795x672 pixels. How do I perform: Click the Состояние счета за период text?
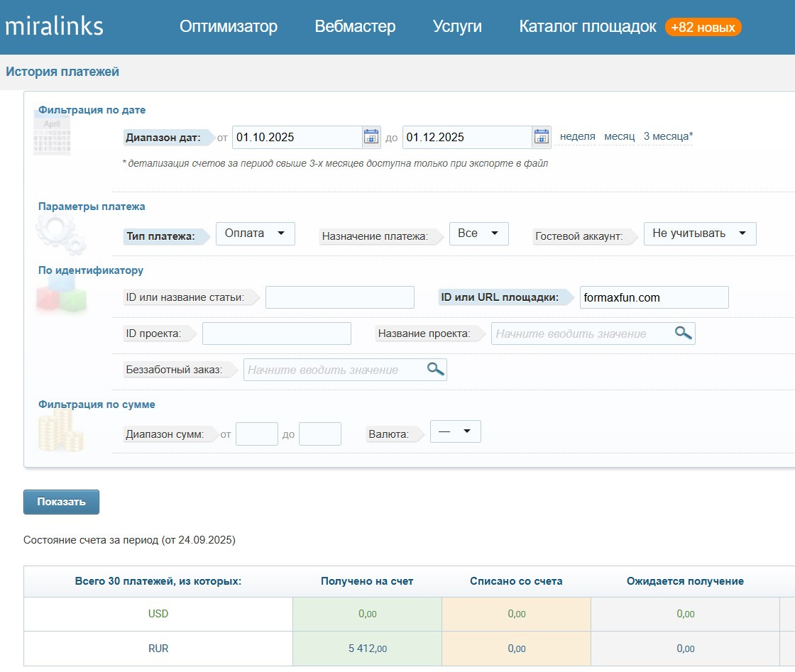[x=129, y=540]
